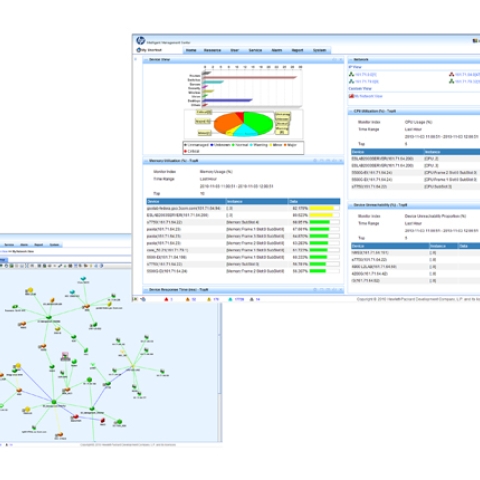480x480 pixels.
Task: Click the pink highlighted node in topology map
Action: (x=65, y=356)
